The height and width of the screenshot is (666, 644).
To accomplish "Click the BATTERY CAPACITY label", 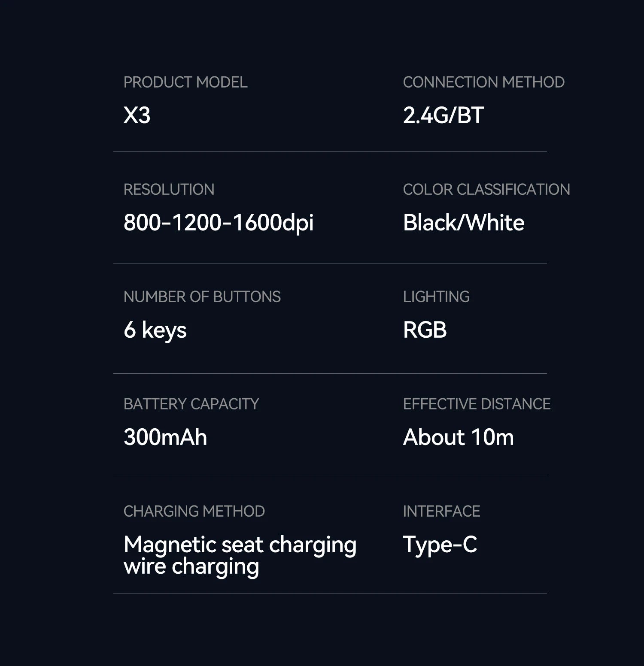I will pyautogui.click(x=191, y=404).
